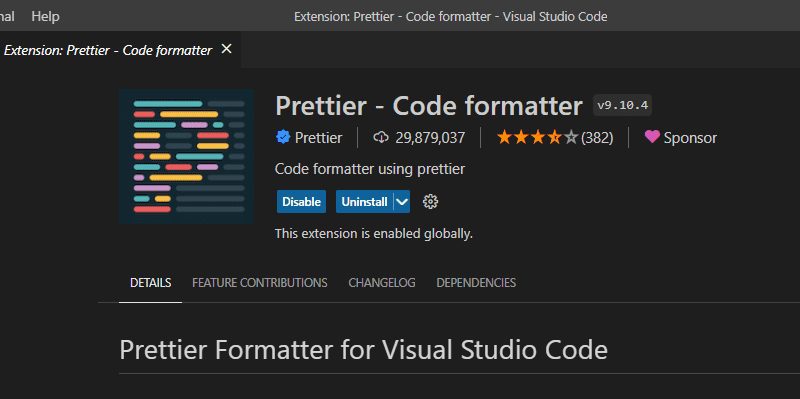800x399 pixels.
Task: Open the Help menu
Action: click(x=45, y=16)
